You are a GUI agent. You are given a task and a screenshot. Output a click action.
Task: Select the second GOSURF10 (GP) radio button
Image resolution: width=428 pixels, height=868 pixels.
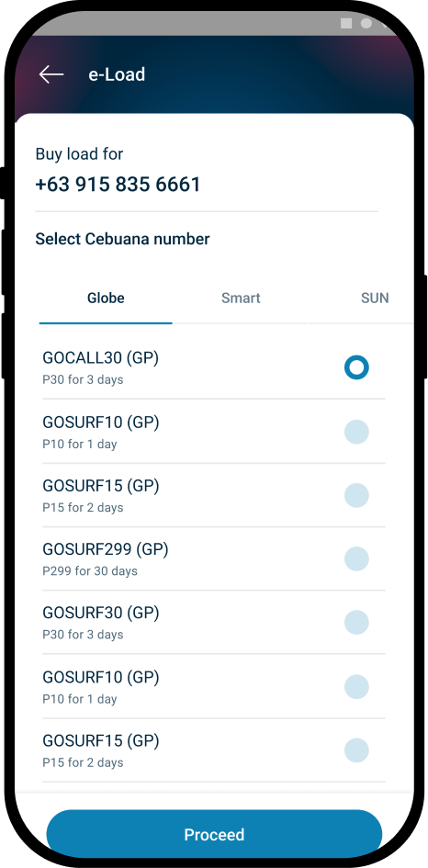point(356,687)
